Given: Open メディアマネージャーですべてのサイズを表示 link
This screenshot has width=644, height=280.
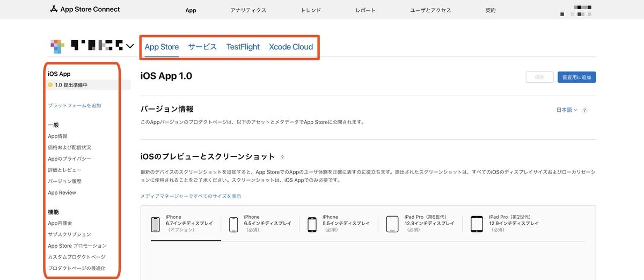Looking at the screenshot, I should click(x=191, y=196).
